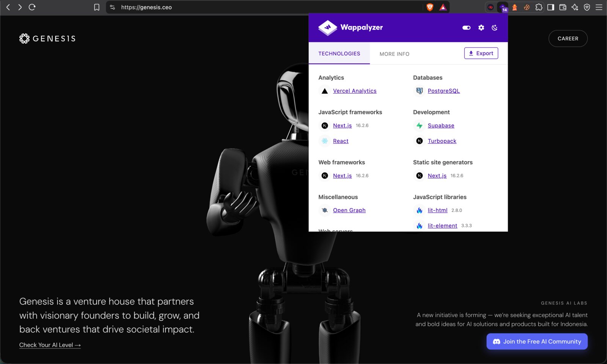Click the Genesis logo on the page
This screenshot has width=607, height=364.
(47, 38)
